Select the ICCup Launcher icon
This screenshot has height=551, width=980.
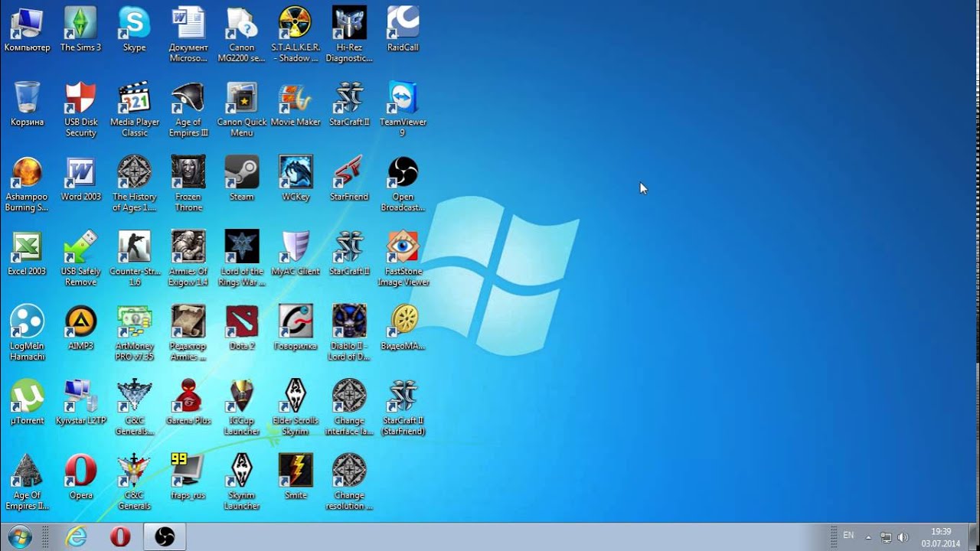(x=242, y=409)
